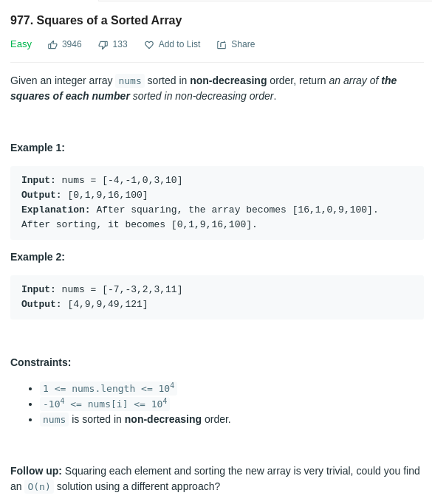The width and height of the screenshot is (432, 504).
Task: Click the thumbs-up like icon
Action: 52,45
